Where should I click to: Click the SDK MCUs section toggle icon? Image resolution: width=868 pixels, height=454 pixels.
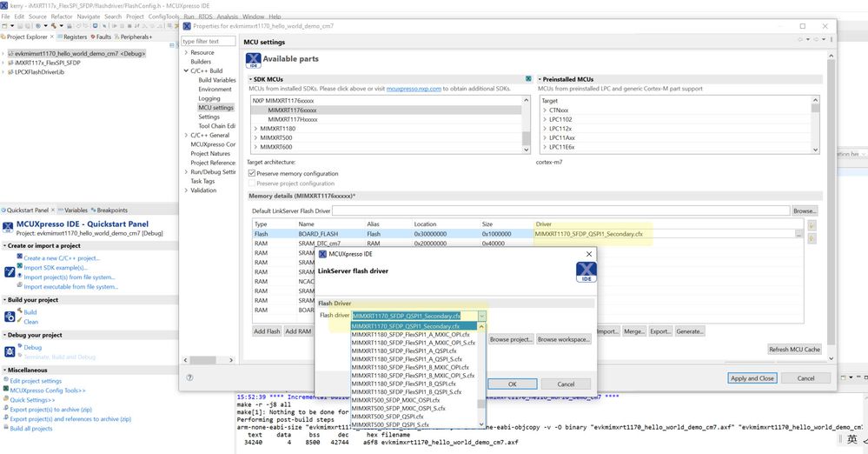(x=250, y=79)
